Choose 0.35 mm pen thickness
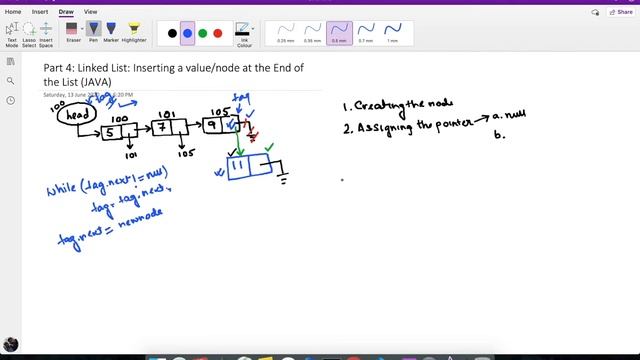 coord(313,33)
